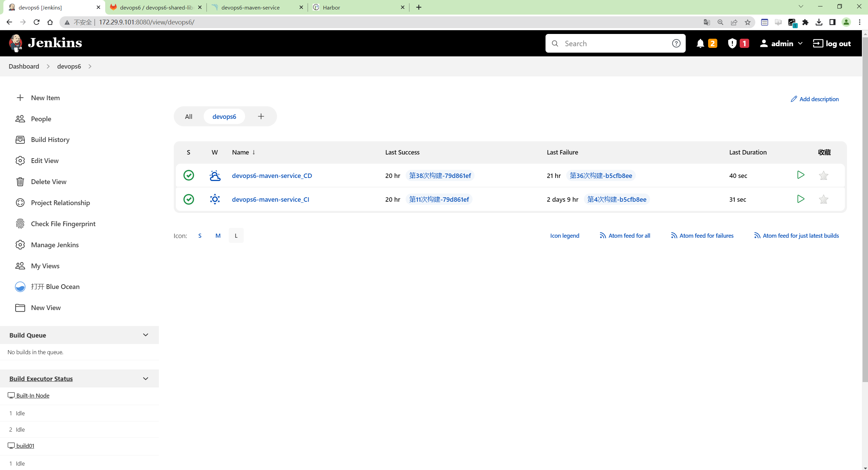Image resolution: width=868 pixels, height=470 pixels.
Task: Open the security shield warning icon
Action: pyautogui.click(x=732, y=43)
